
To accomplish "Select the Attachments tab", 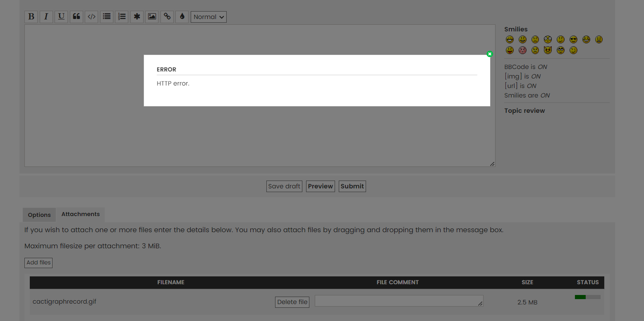I will tap(81, 214).
